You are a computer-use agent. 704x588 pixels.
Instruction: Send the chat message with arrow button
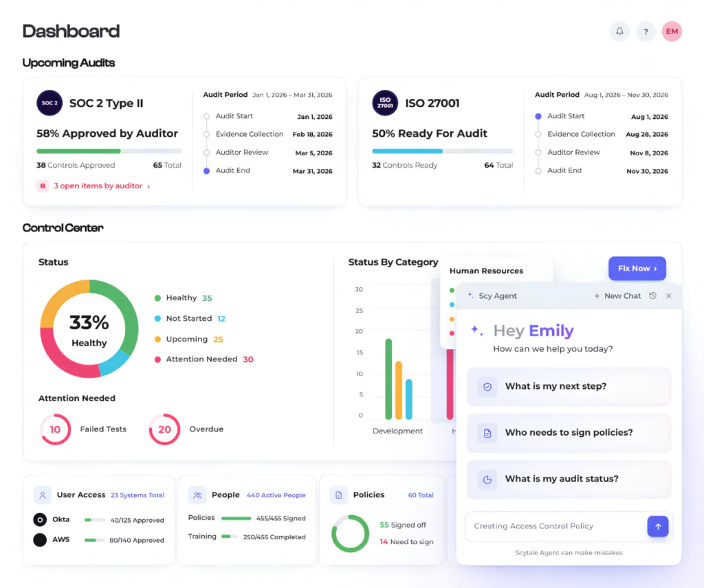tap(658, 526)
